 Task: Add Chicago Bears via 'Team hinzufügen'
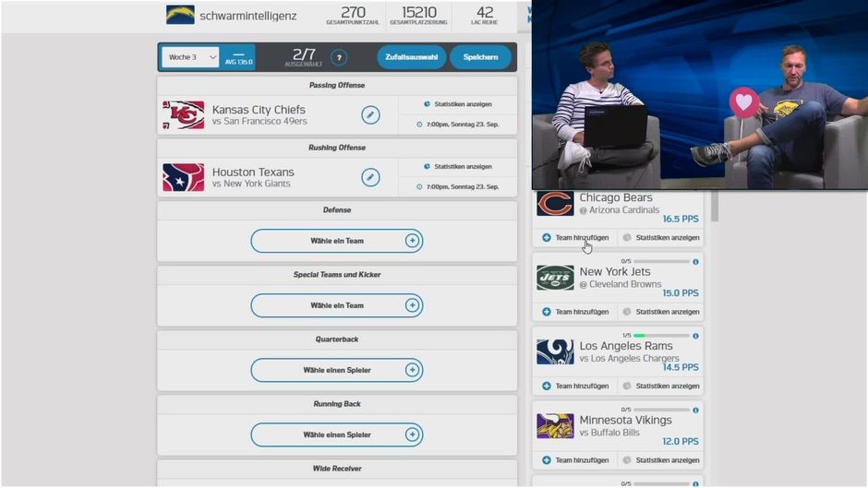(575, 238)
